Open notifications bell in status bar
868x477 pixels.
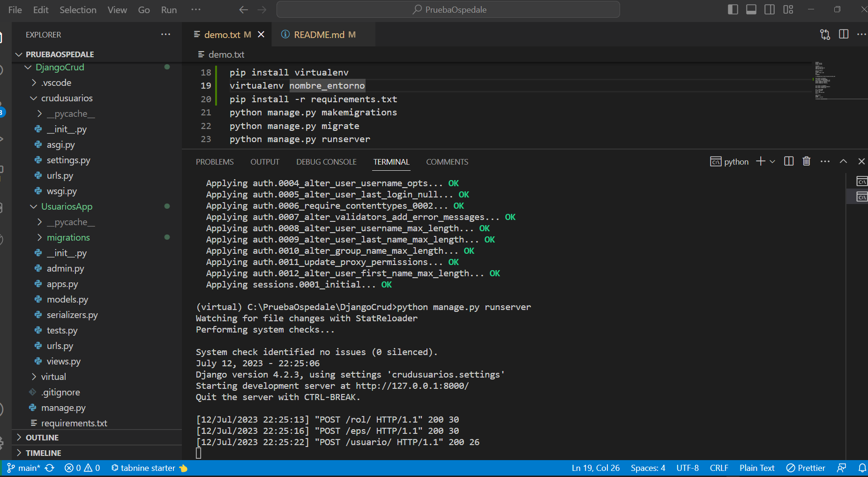862,468
